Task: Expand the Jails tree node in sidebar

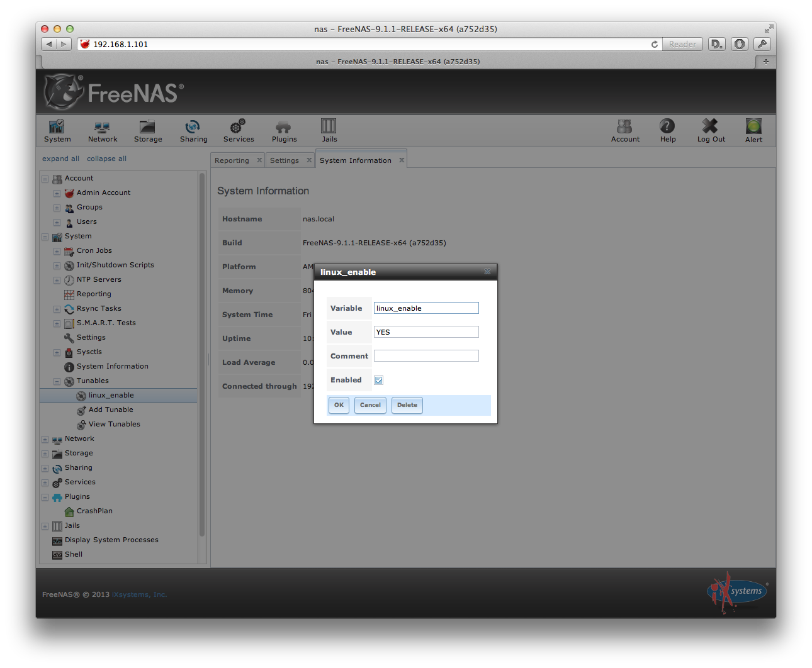Action: point(45,526)
